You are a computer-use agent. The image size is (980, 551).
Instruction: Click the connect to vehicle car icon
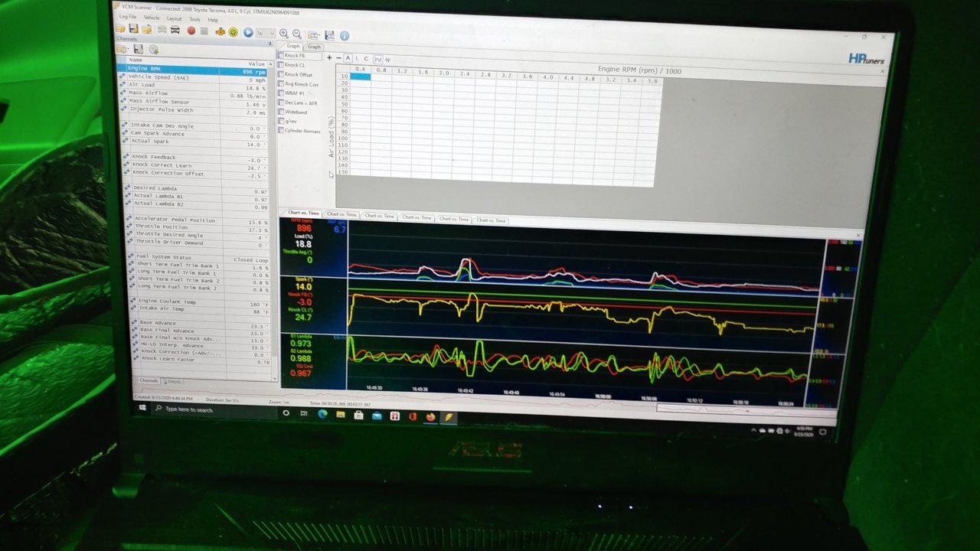coord(175,30)
